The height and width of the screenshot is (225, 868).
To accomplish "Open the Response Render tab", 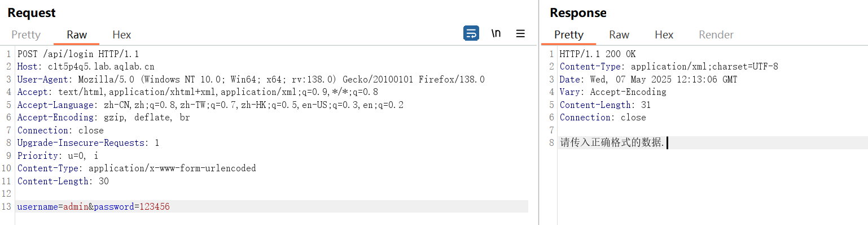I will click(716, 35).
